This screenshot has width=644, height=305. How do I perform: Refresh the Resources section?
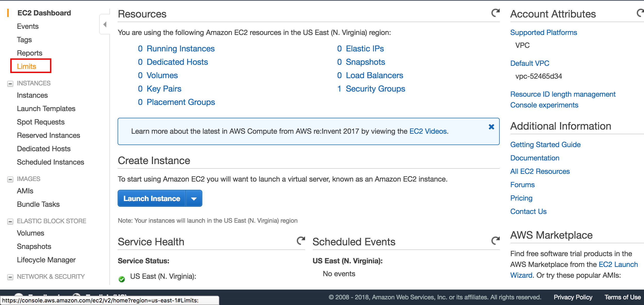(495, 13)
